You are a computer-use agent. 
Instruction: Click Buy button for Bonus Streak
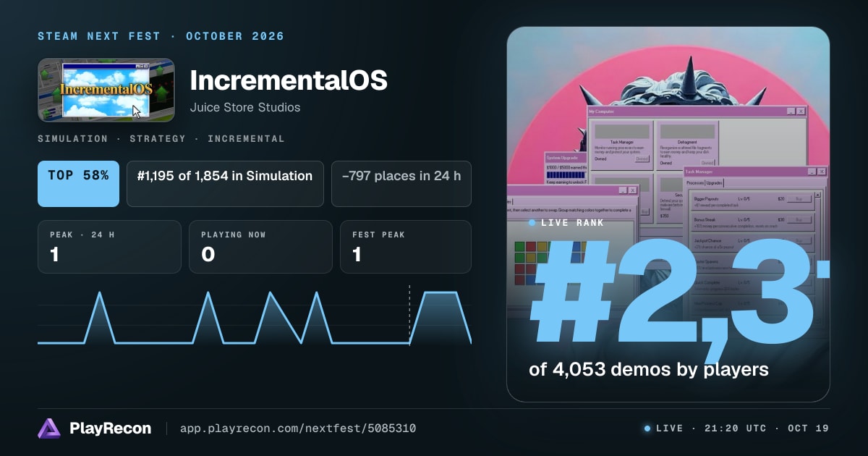tap(799, 219)
